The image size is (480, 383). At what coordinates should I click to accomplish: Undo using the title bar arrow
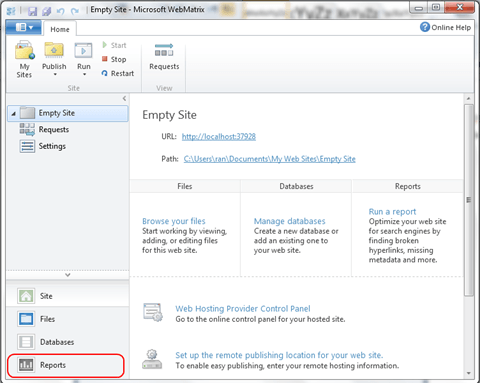pos(60,11)
